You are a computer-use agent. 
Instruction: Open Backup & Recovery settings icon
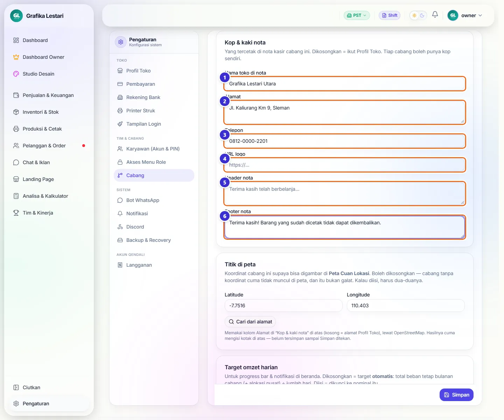120,240
